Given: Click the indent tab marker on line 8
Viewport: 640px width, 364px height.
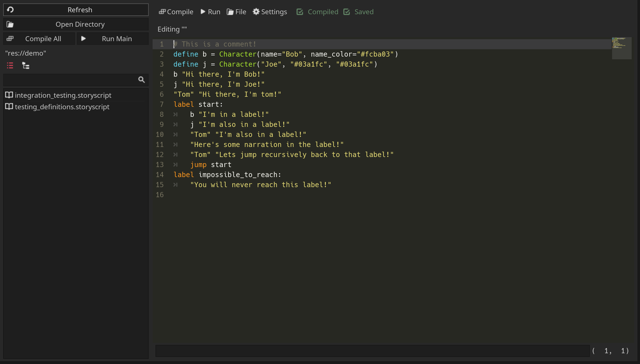Looking at the screenshot, I should tap(175, 114).
